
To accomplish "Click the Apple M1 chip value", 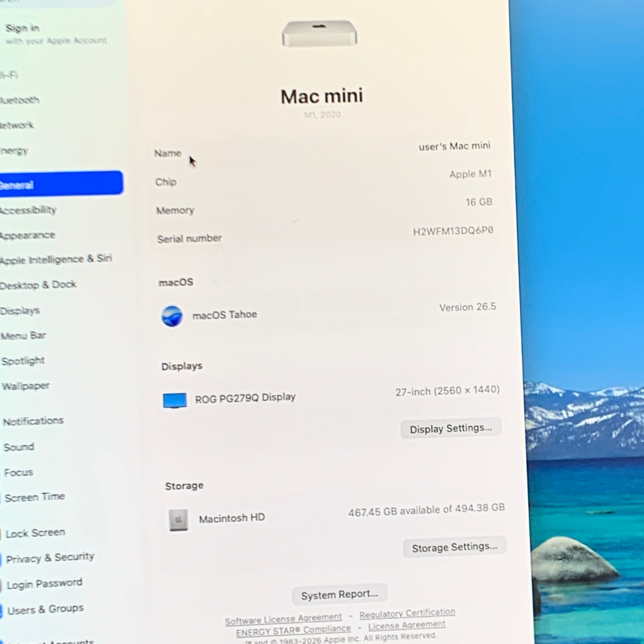I will point(471,174).
